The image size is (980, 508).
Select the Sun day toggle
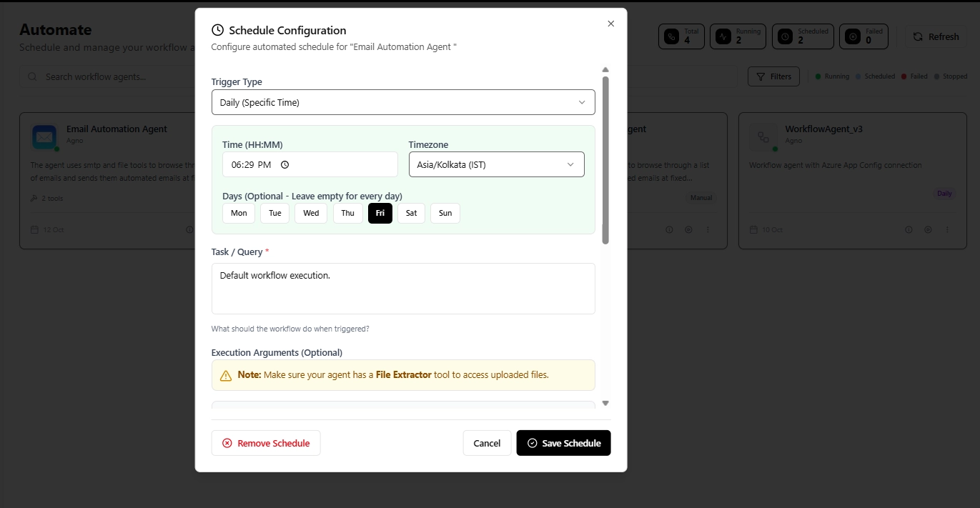tap(445, 213)
